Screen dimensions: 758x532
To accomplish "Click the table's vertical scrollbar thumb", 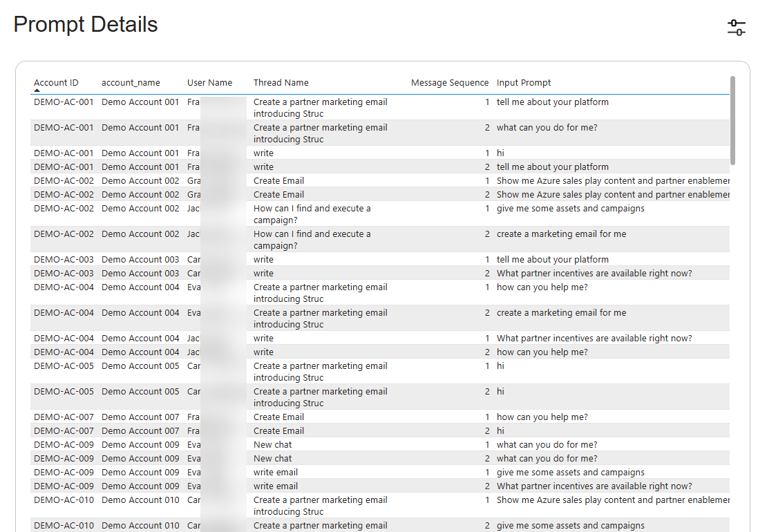I will [x=732, y=120].
